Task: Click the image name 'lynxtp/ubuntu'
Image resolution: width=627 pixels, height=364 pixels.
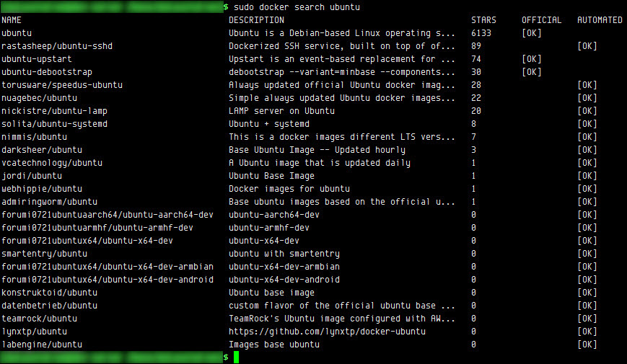Action: click(35, 332)
